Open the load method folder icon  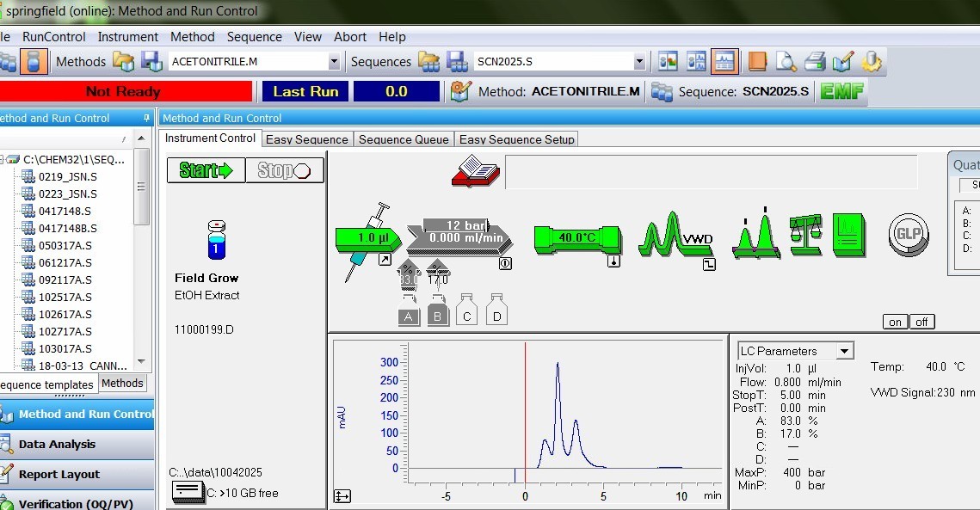click(123, 61)
